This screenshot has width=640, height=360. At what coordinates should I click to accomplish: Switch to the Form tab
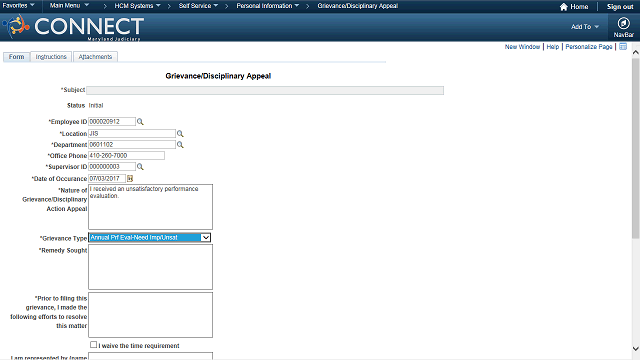(x=16, y=57)
